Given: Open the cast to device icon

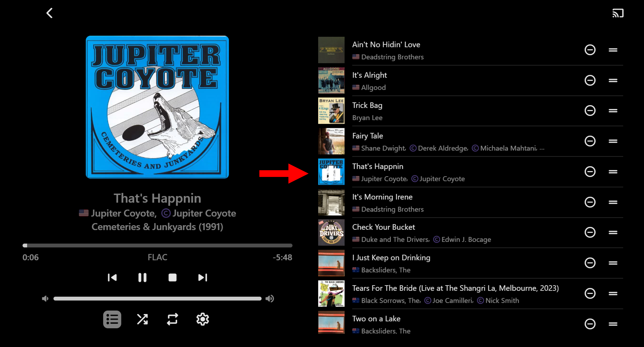Looking at the screenshot, I should click(618, 13).
